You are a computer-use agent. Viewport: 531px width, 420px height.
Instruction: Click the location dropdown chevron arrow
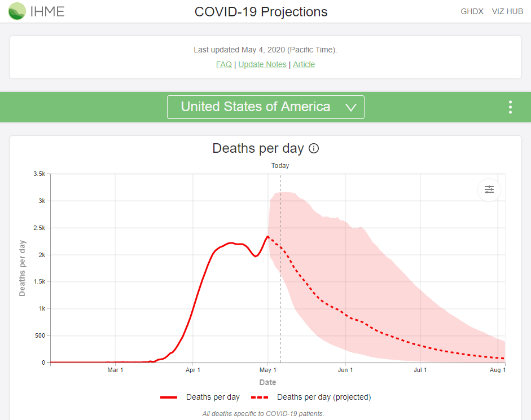(x=350, y=108)
